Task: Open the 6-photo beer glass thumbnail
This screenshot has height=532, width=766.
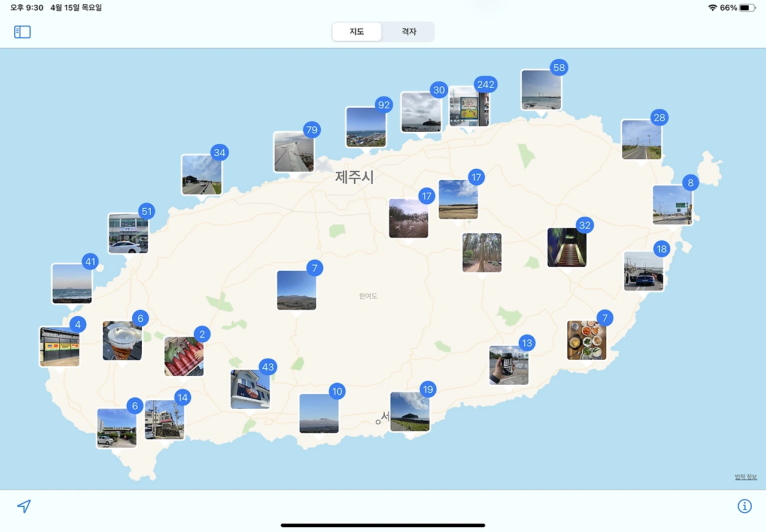Action: [122, 341]
